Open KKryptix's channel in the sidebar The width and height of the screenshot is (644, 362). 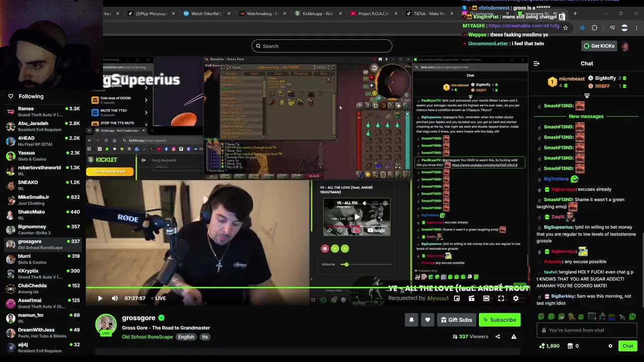click(43, 274)
